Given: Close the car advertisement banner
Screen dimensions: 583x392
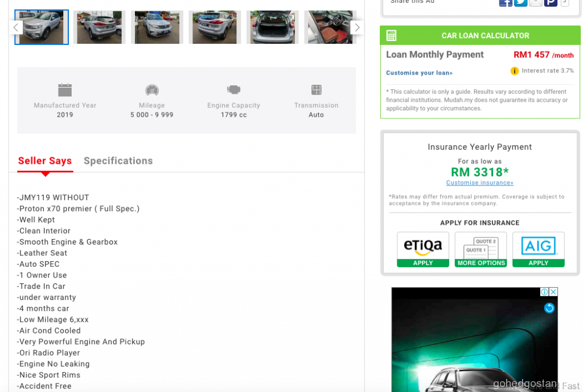Looking at the screenshot, I should [x=553, y=292].
